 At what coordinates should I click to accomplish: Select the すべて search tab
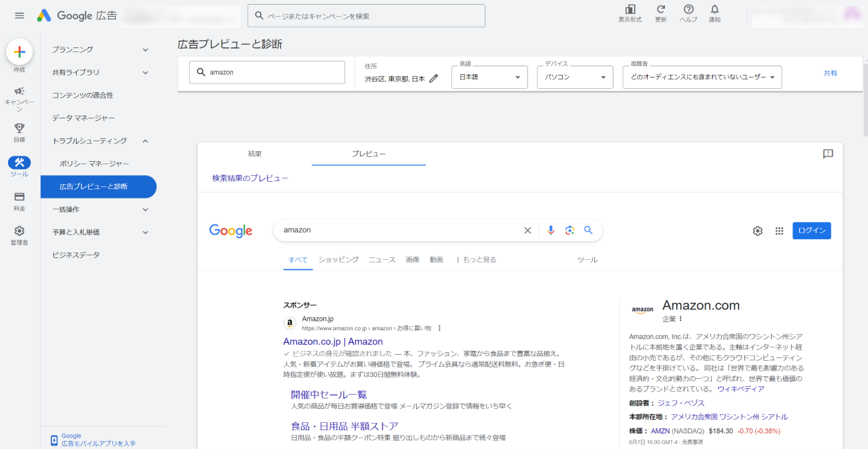tap(298, 259)
